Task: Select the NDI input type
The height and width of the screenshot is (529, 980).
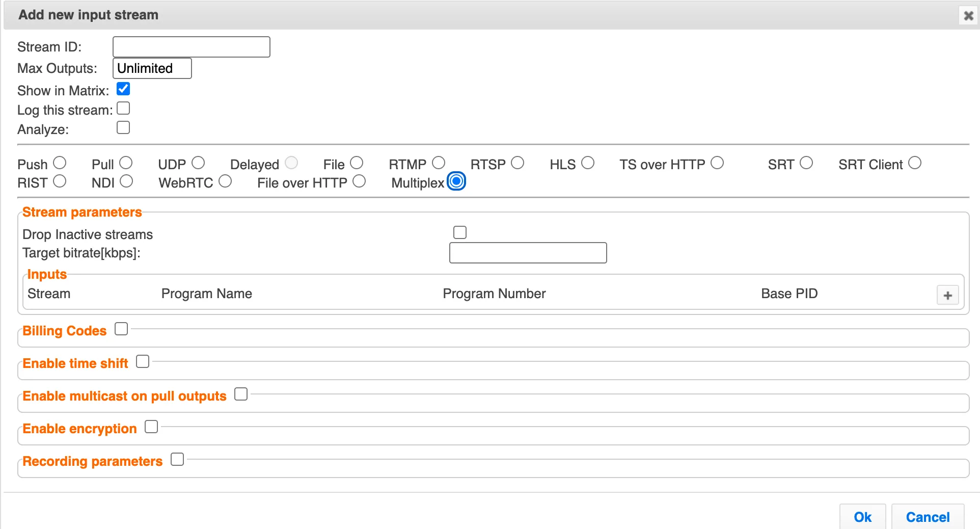Action: point(126,181)
